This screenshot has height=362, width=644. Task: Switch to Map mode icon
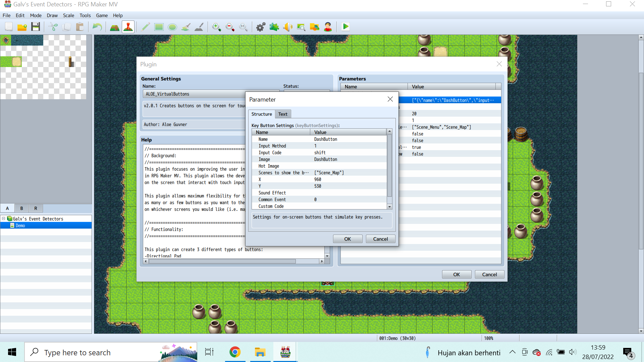pos(115,27)
